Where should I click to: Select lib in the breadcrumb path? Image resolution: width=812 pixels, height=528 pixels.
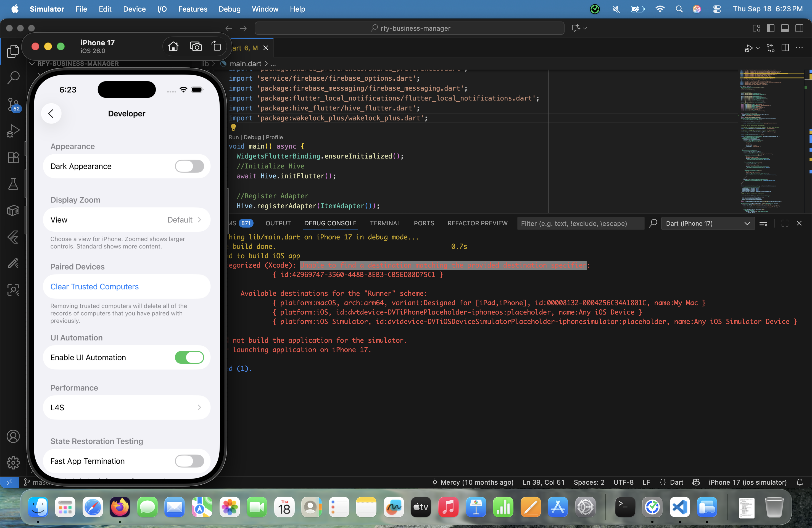pyautogui.click(x=205, y=64)
